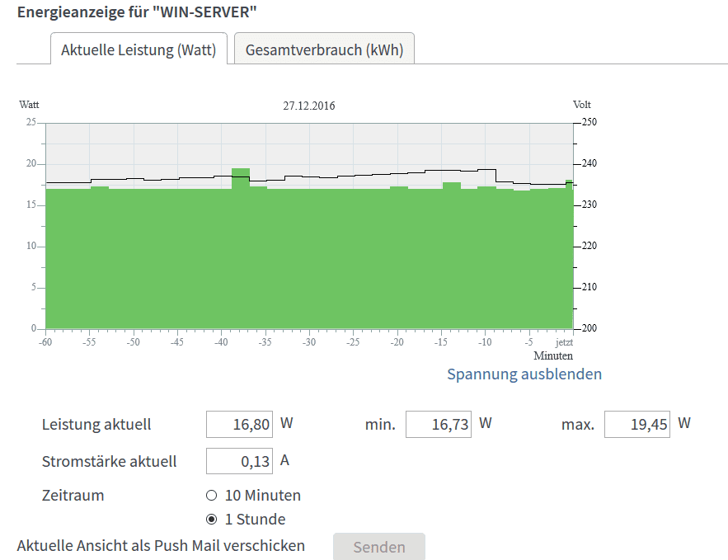The image size is (728, 560).
Task: Click the -10 label on the time axis
Action: point(485,342)
